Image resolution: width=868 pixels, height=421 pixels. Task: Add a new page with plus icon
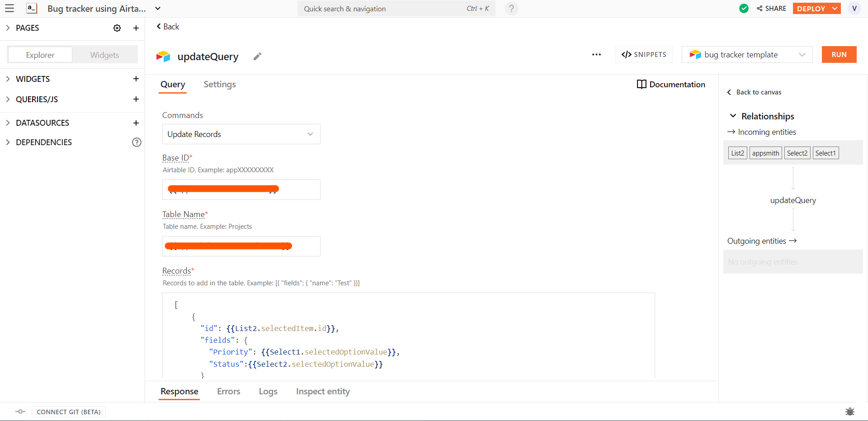click(x=136, y=28)
